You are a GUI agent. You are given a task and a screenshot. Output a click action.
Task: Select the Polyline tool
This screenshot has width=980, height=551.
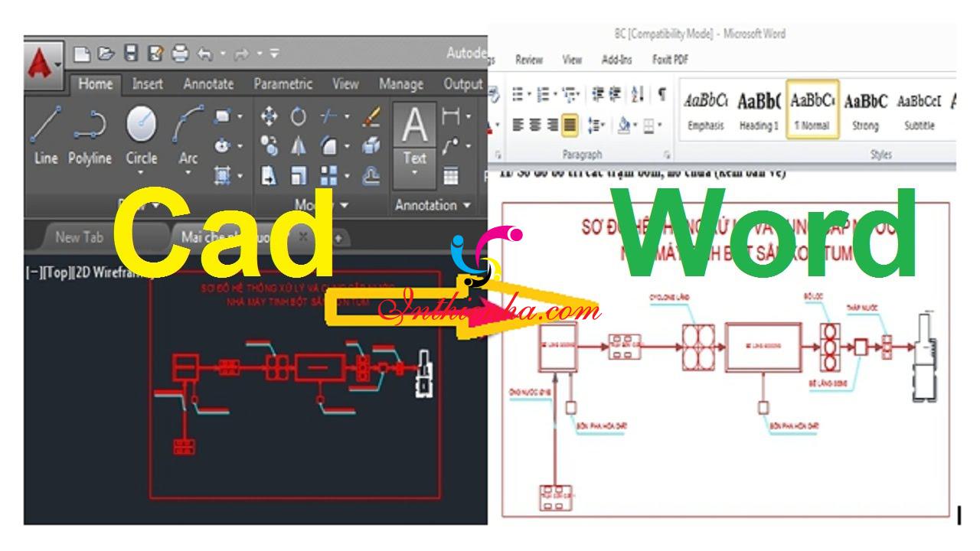(x=90, y=135)
